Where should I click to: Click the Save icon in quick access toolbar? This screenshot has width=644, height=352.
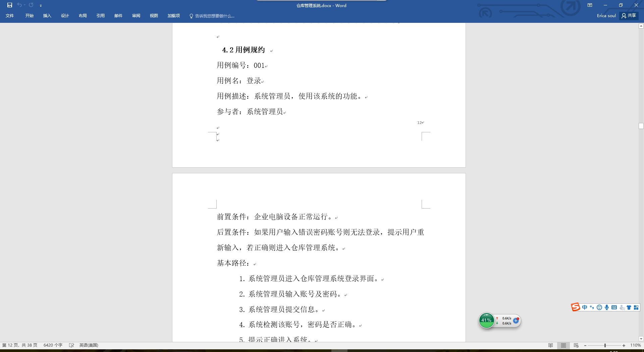coord(10,5)
